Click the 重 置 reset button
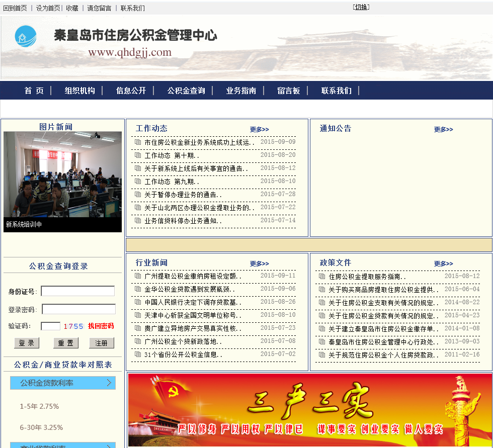This screenshot has width=493, height=448. (x=66, y=343)
